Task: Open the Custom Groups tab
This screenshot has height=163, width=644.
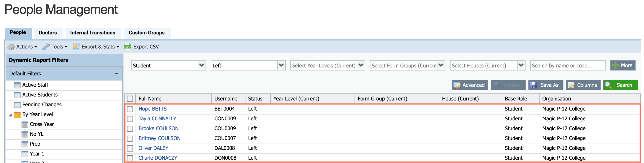Action: pyautogui.click(x=147, y=33)
